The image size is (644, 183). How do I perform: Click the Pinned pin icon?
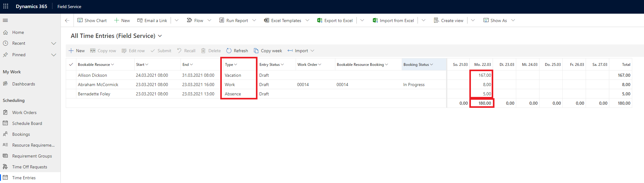tap(5, 55)
